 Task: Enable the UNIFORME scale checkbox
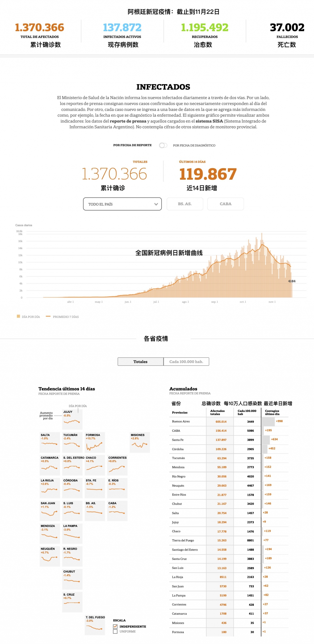(115, 631)
